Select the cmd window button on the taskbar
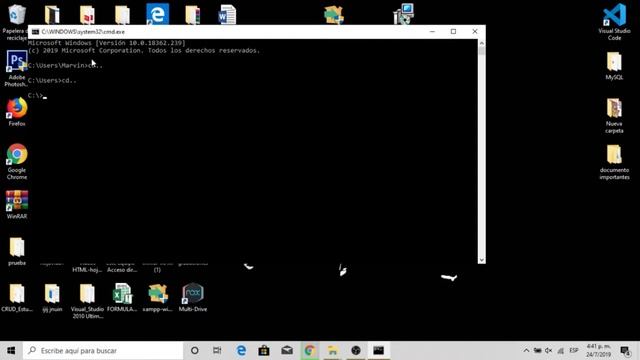 tap(378, 351)
